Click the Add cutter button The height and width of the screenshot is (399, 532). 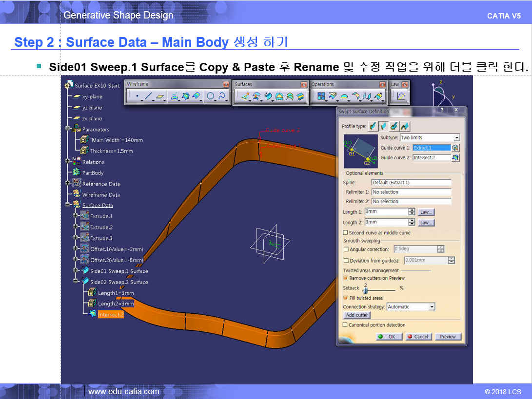pyautogui.click(x=357, y=315)
